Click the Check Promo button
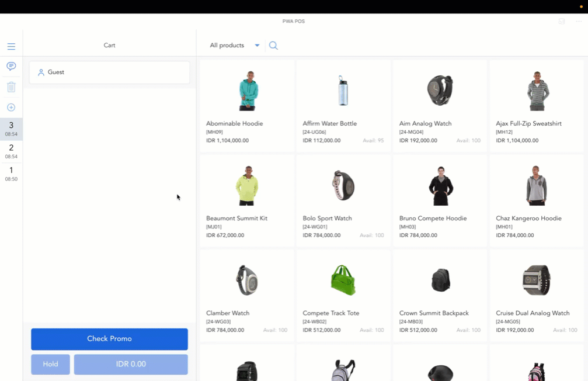588x381 pixels. (x=110, y=339)
